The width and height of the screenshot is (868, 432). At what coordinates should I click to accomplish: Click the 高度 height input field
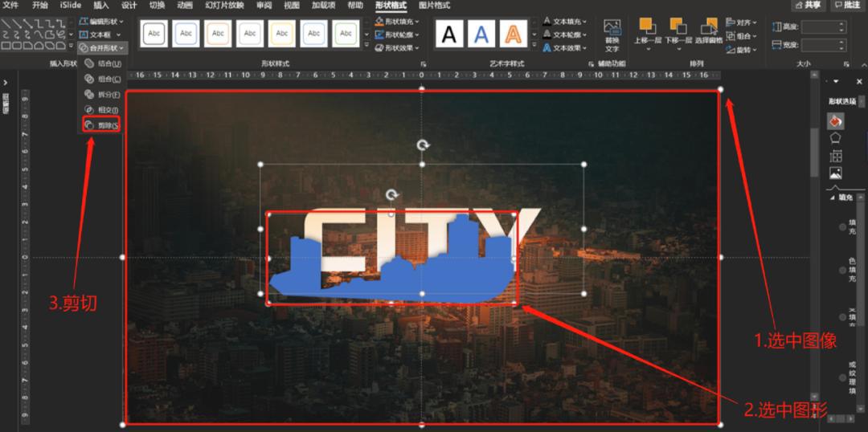pos(822,27)
